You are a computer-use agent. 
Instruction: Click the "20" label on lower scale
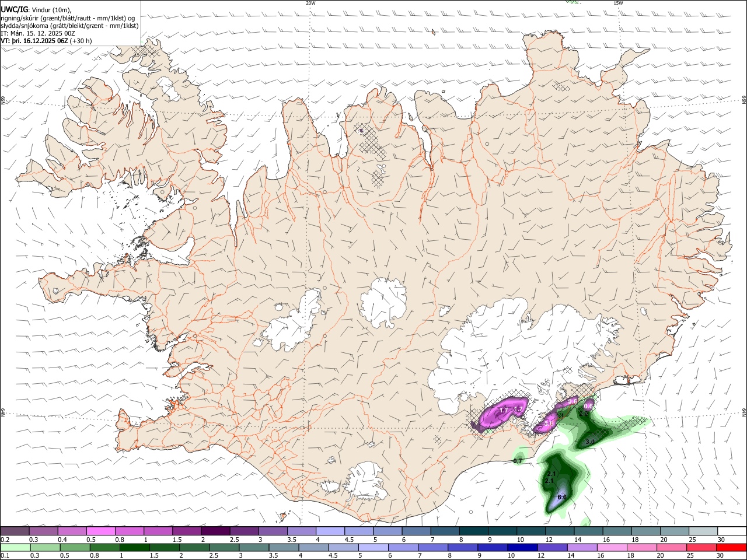pyautogui.click(x=660, y=556)
